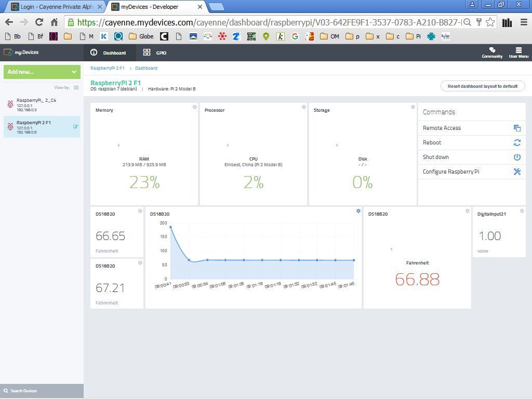
Task: Open settings gear on DS18B20 66.88 widget
Action: [467, 211]
